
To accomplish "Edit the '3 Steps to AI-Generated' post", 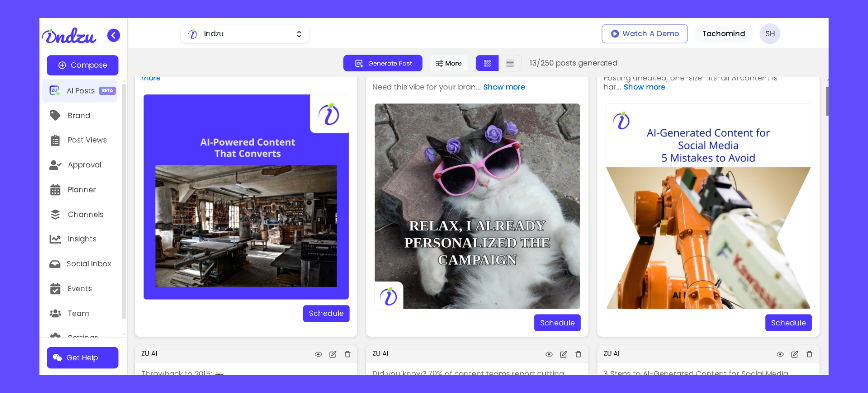I will click(794, 354).
